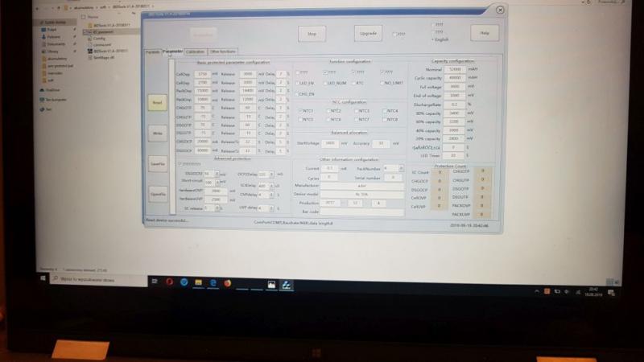Select the Documents quick access folder

56,44
